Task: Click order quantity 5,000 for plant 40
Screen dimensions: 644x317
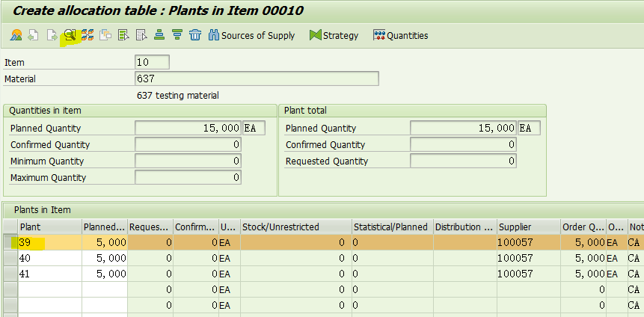Action: pos(583,258)
